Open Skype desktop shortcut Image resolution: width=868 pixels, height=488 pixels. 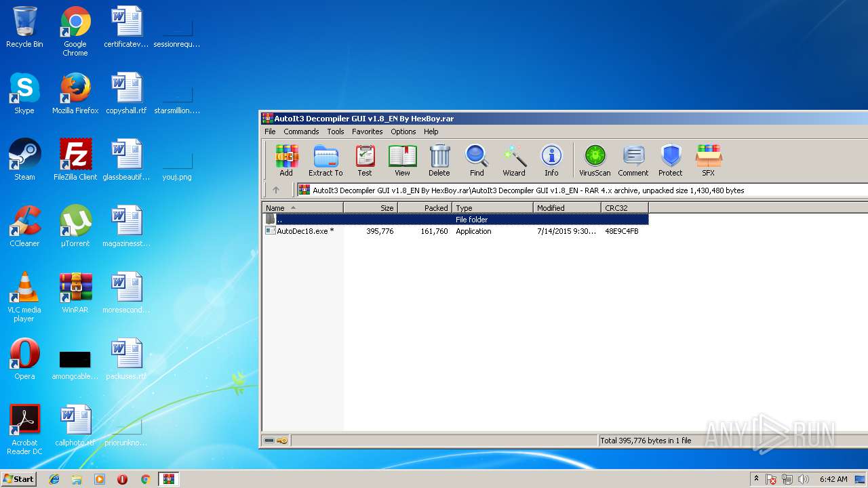[x=24, y=94]
